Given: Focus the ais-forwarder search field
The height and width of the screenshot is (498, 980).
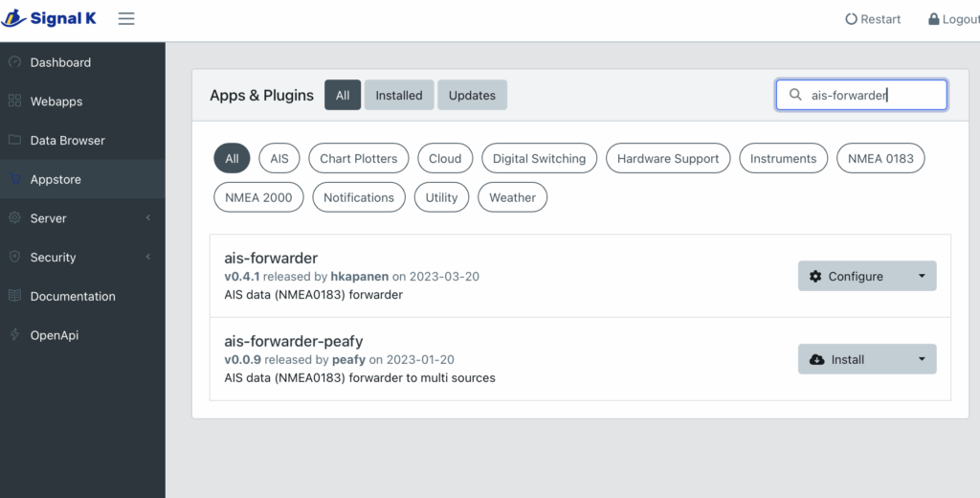Looking at the screenshot, I should point(871,95).
